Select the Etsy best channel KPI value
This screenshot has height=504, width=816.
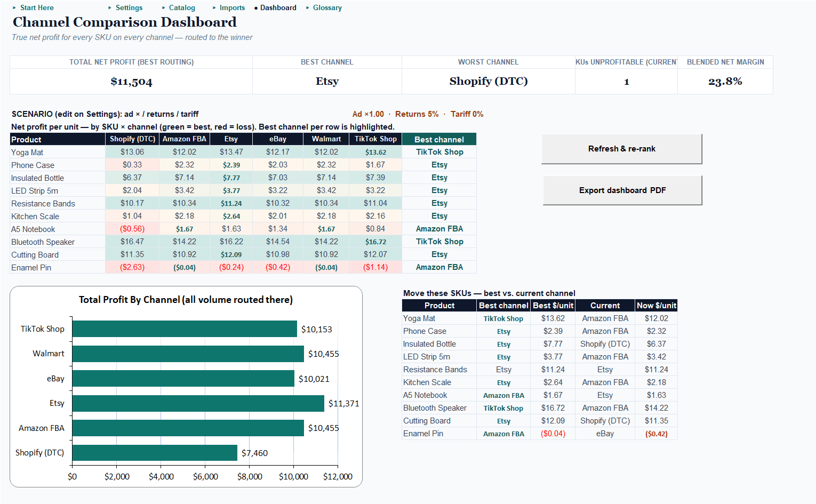pos(327,81)
